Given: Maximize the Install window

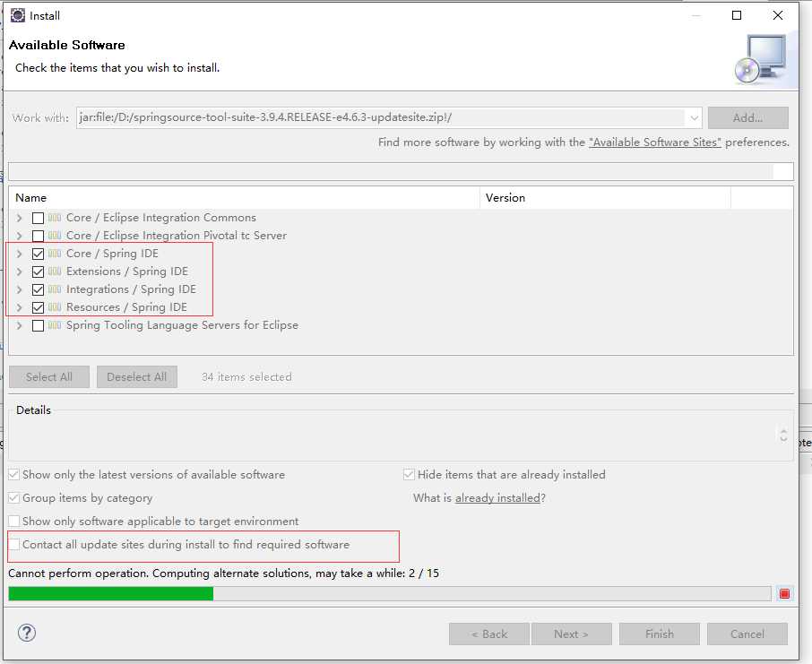Looking at the screenshot, I should point(737,15).
